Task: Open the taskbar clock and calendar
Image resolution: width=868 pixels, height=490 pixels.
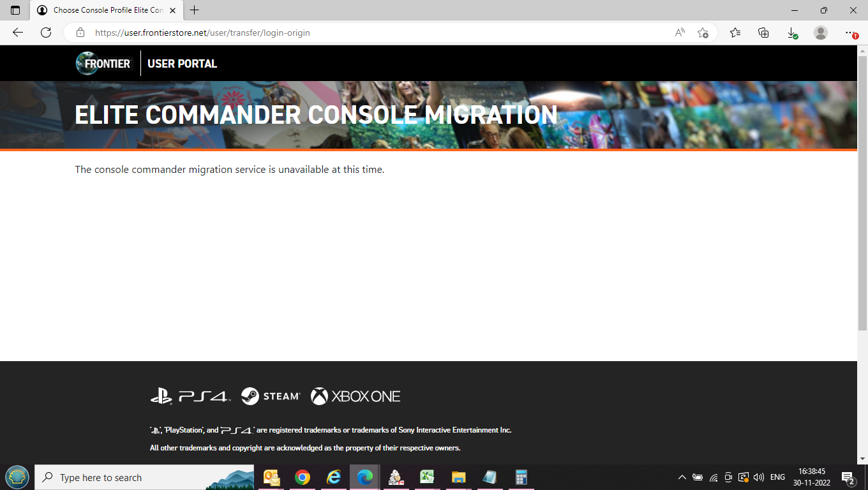Action: tap(813, 477)
